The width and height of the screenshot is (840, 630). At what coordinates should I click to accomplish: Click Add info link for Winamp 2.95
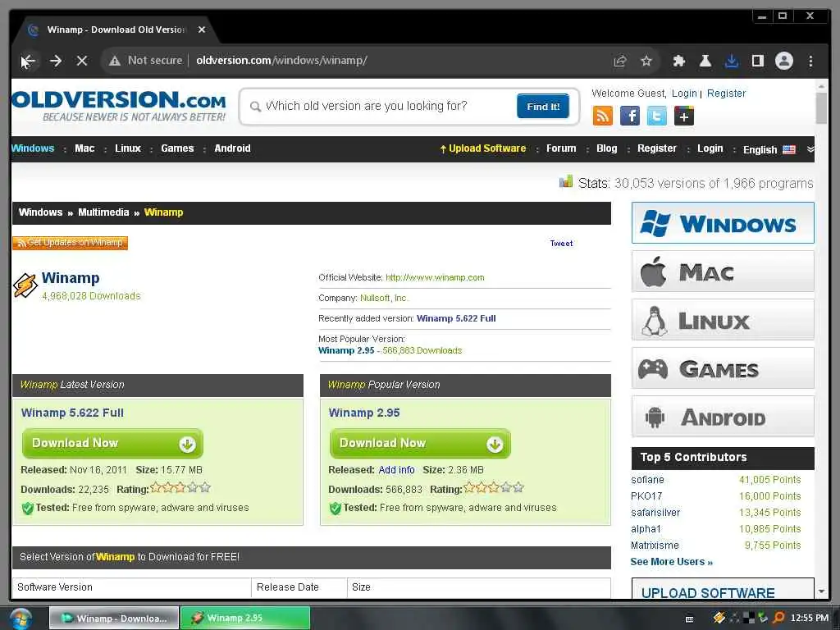[x=396, y=470]
